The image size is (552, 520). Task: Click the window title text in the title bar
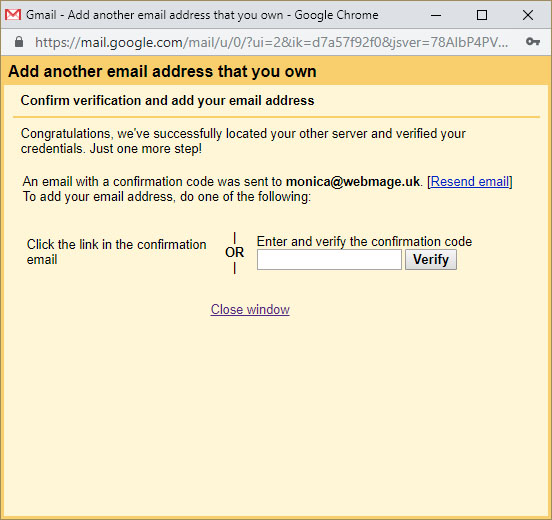[202, 15]
